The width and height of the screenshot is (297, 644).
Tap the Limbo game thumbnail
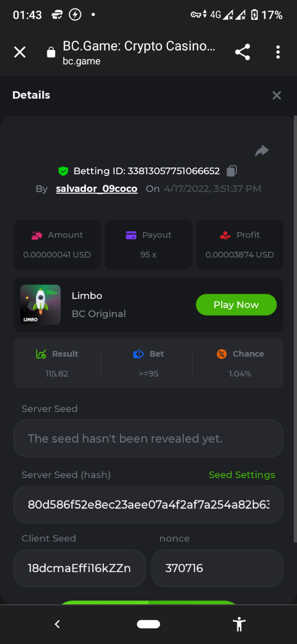click(x=40, y=304)
